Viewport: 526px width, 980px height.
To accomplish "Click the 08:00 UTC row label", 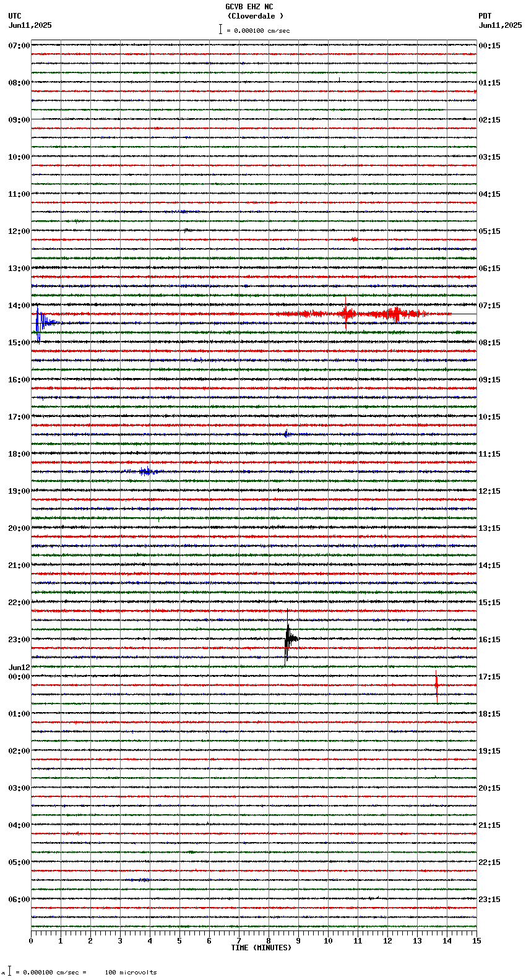I will (x=19, y=83).
